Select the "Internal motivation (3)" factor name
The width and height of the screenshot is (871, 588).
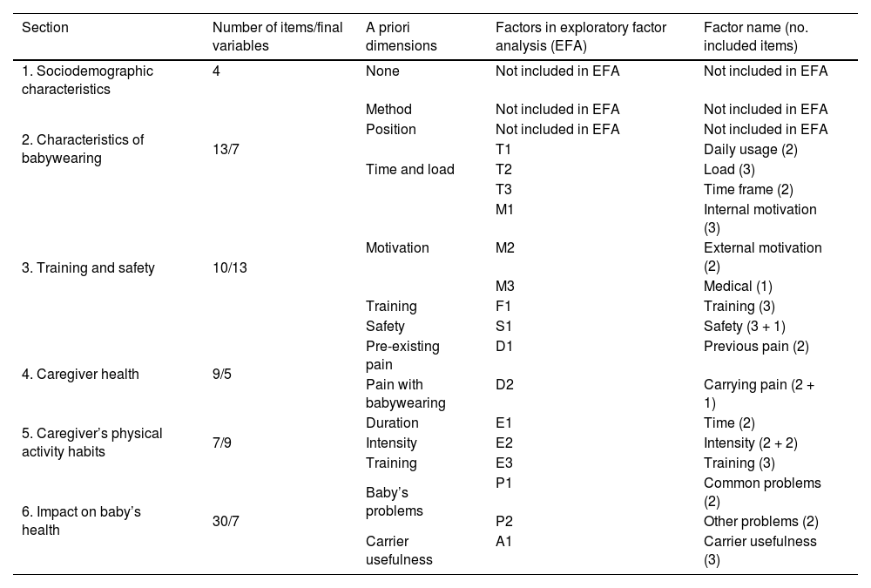point(760,218)
